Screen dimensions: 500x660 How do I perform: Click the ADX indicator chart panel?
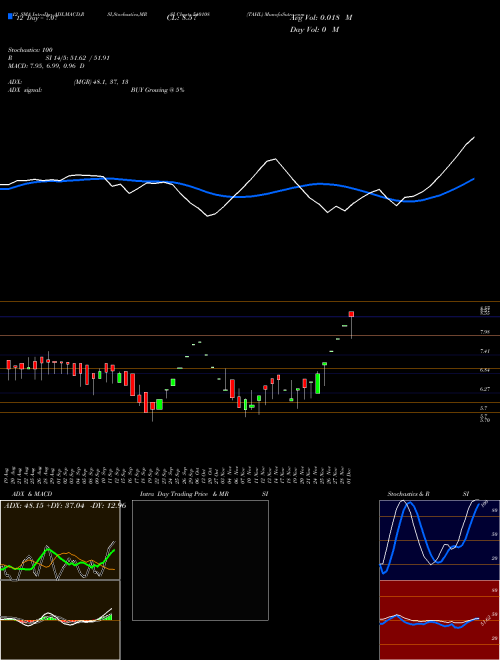[60, 540]
